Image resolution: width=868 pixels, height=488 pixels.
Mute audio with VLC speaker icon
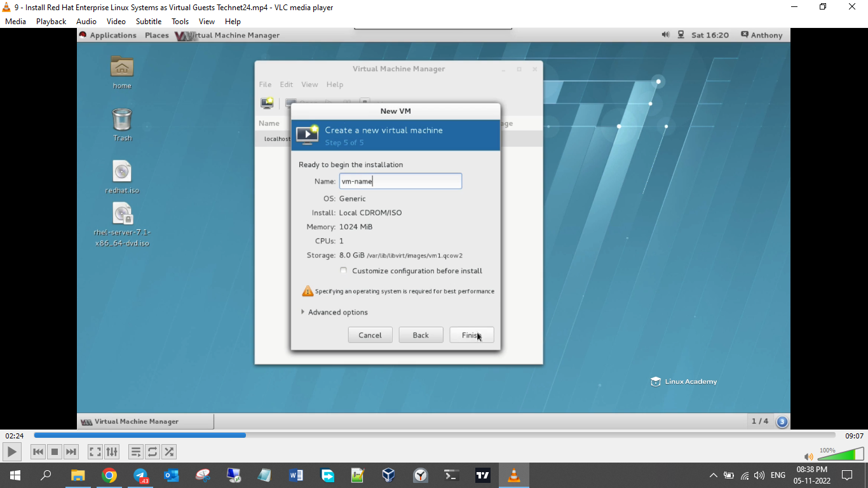(808, 456)
